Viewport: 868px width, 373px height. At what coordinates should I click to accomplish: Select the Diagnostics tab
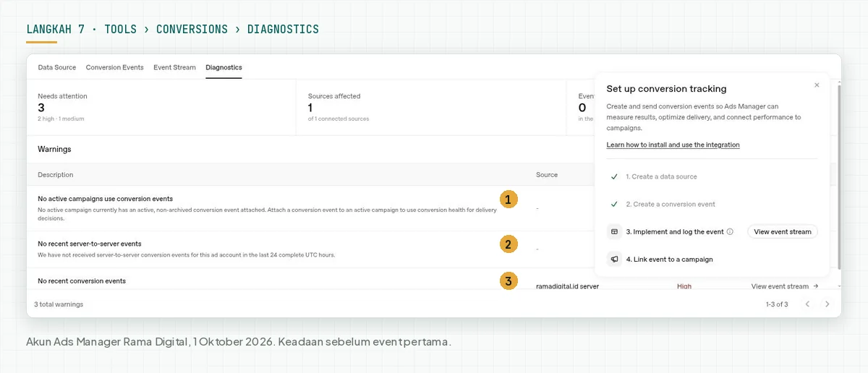[224, 67]
